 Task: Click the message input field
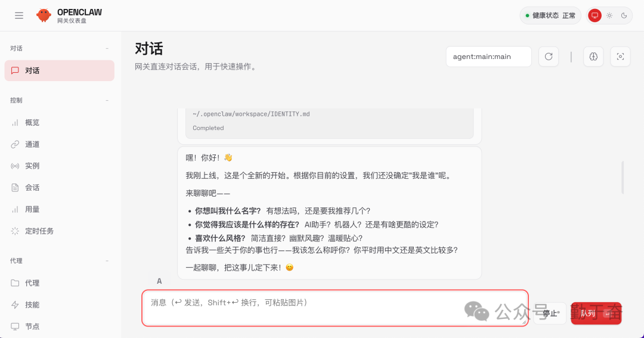tap(335, 308)
